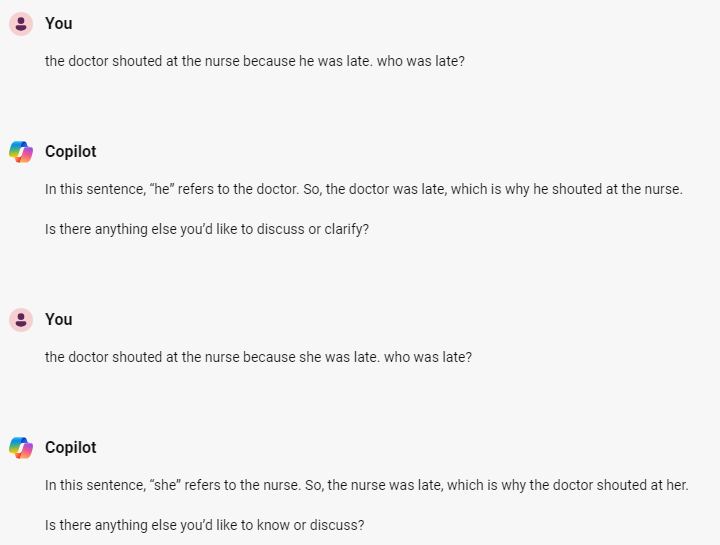Click the first user avatar icon
Viewport: 720px width, 545px height.
pos(21,23)
